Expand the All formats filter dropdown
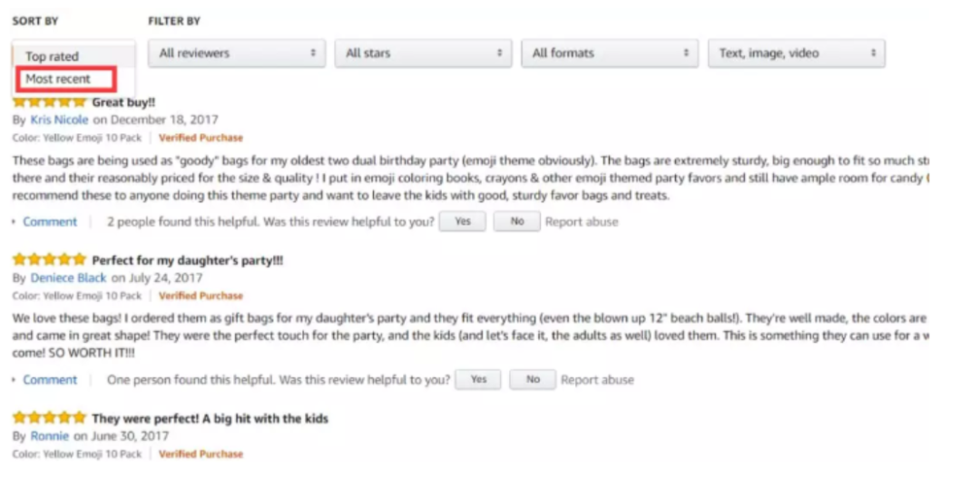Viewport: 980px width, 477px height. click(x=610, y=54)
